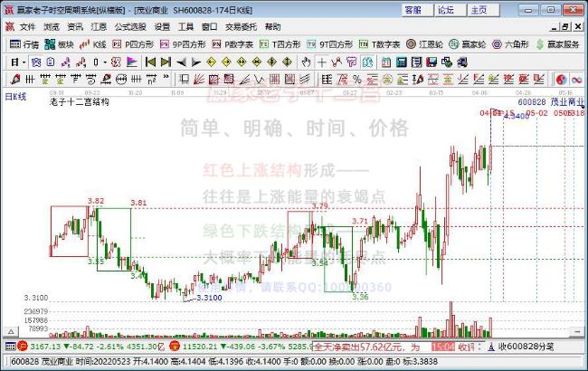Open the 窗口 menu

tap(209, 26)
